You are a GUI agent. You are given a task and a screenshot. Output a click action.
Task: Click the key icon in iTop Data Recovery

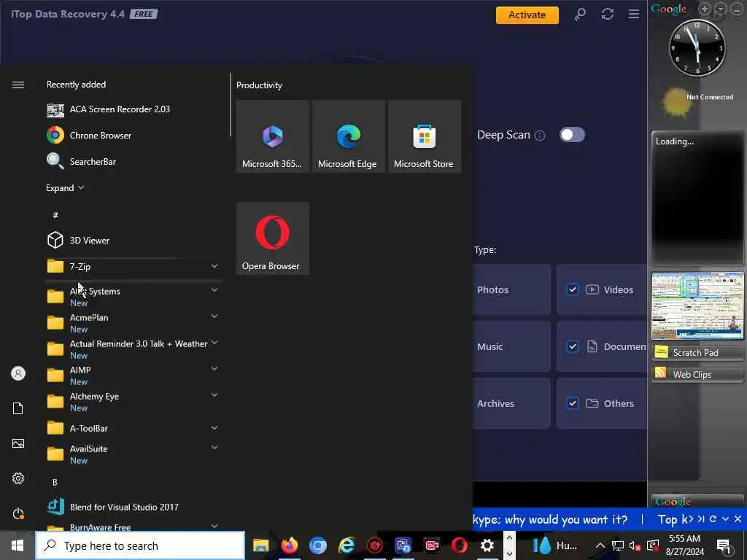point(580,15)
